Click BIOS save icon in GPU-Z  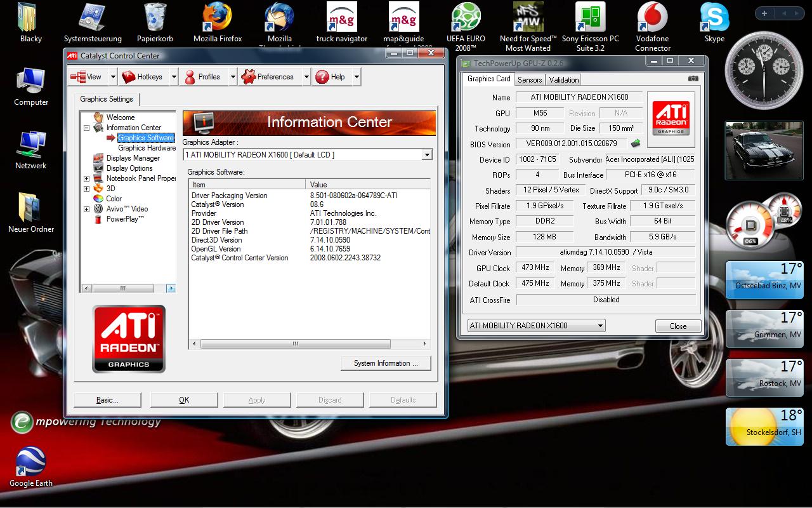(635, 144)
